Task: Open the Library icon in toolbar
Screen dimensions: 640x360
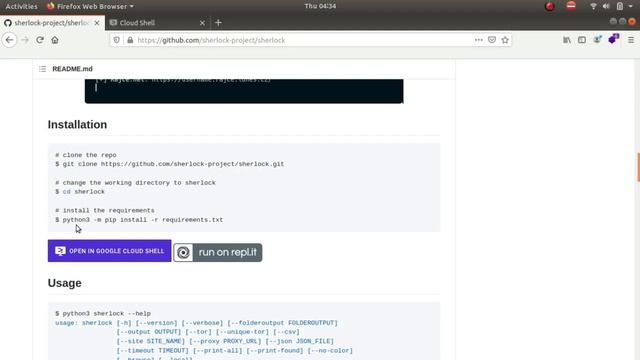Action: pos(567,40)
